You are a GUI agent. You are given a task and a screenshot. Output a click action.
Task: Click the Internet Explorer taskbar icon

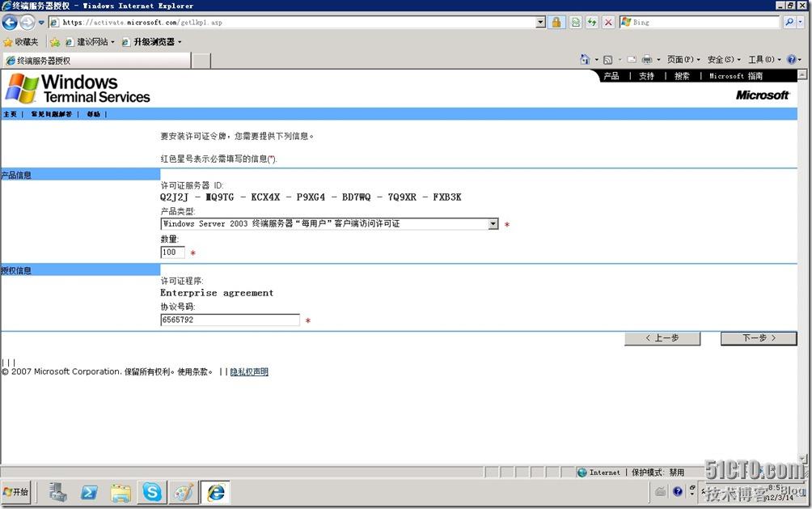click(x=215, y=492)
